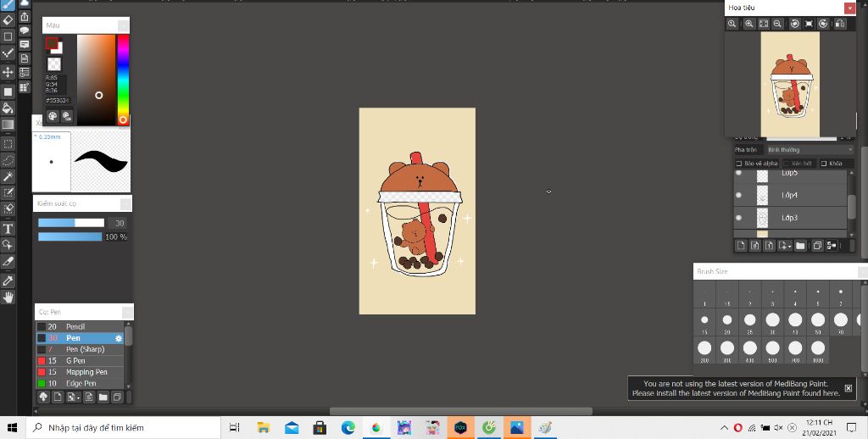
Task: Select the Eraser tool
Action: [8, 20]
